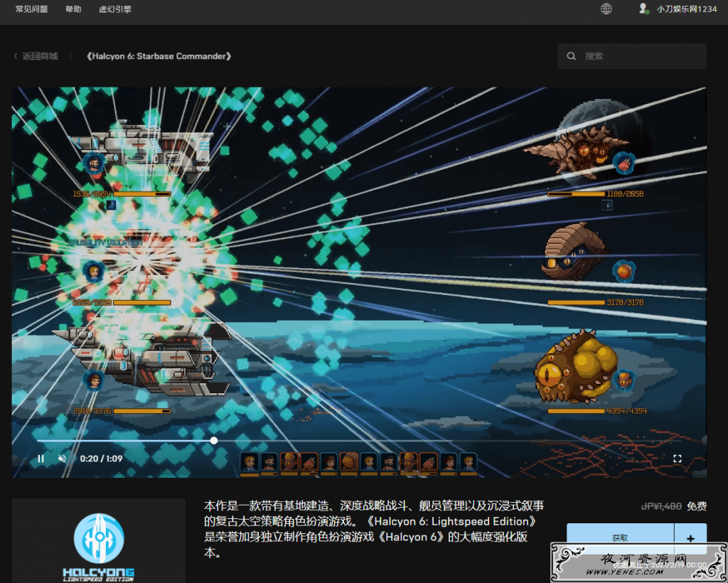Click the struck-through JP¥1,480 price
Image resolution: width=728 pixels, height=583 pixels.
tap(661, 506)
